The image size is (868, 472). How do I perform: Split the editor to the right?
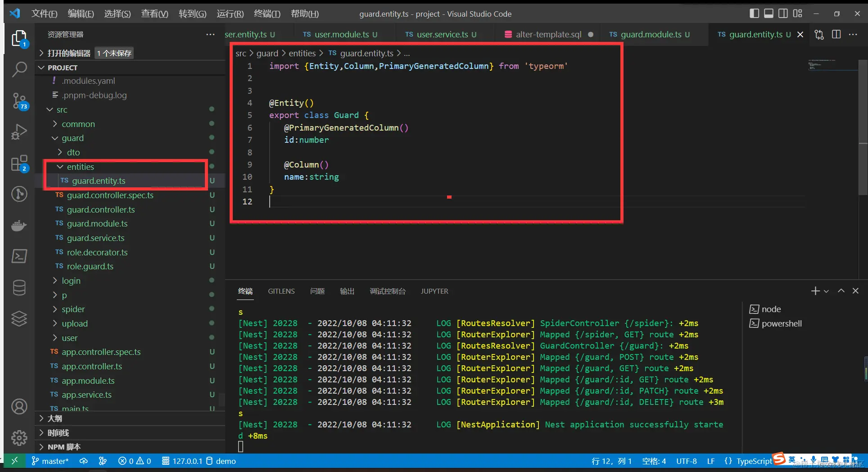(x=836, y=35)
